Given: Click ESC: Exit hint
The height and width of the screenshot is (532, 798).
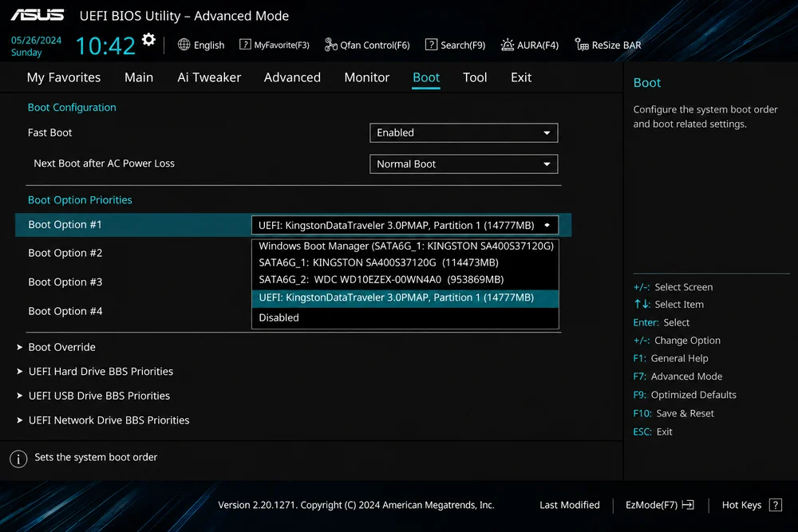Looking at the screenshot, I should (653, 432).
